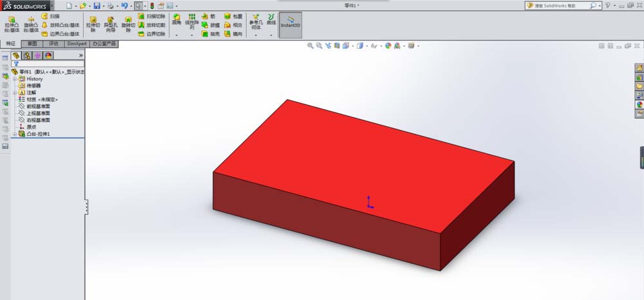Select 边界凸台/基体 boundary boss tool

pyautogui.click(x=61, y=33)
